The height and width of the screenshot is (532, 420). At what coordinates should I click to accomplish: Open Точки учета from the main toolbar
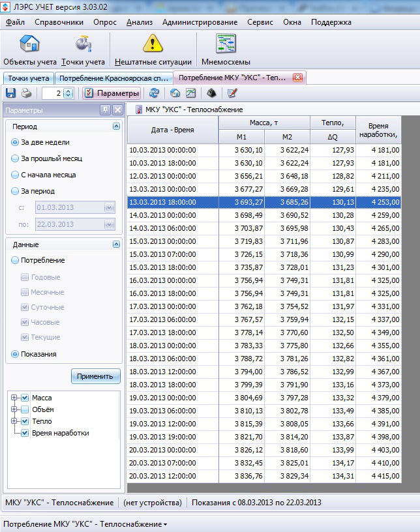83,50
